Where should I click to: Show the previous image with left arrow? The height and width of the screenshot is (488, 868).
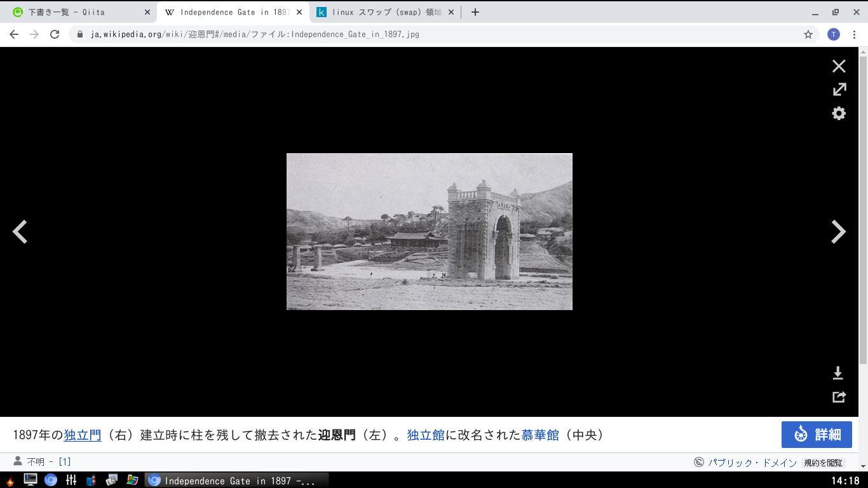(20, 231)
